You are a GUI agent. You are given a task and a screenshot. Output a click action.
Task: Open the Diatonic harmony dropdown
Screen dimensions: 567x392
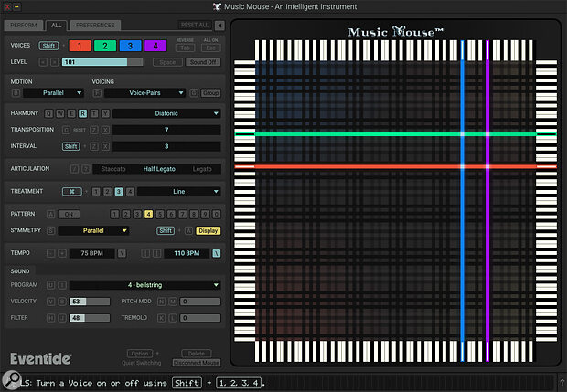166,113
